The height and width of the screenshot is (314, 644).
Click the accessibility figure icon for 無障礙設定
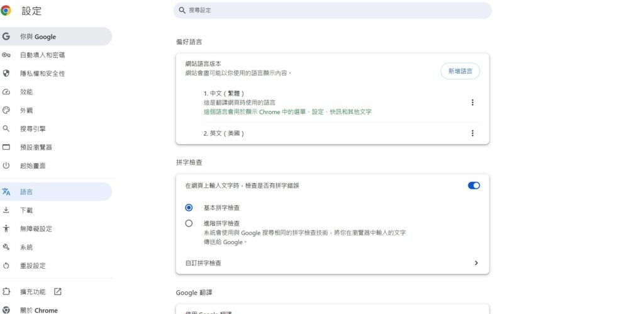[6, 228]
